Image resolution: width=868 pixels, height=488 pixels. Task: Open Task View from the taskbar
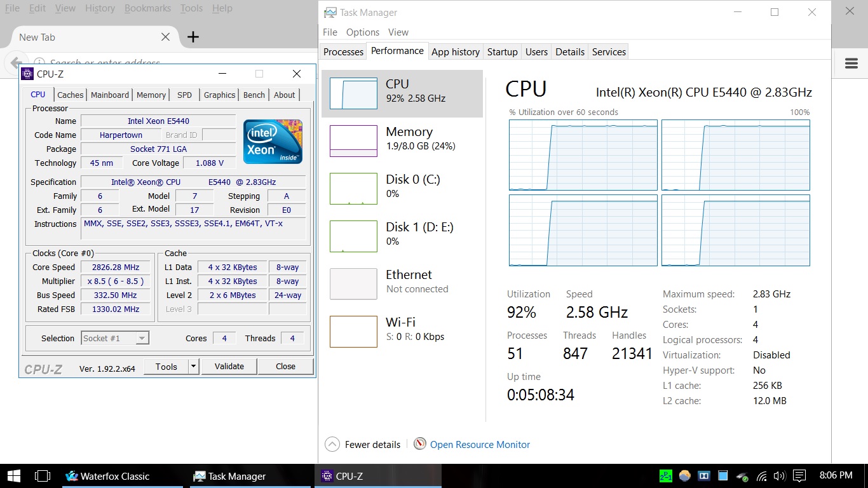(x=42, y=475)
